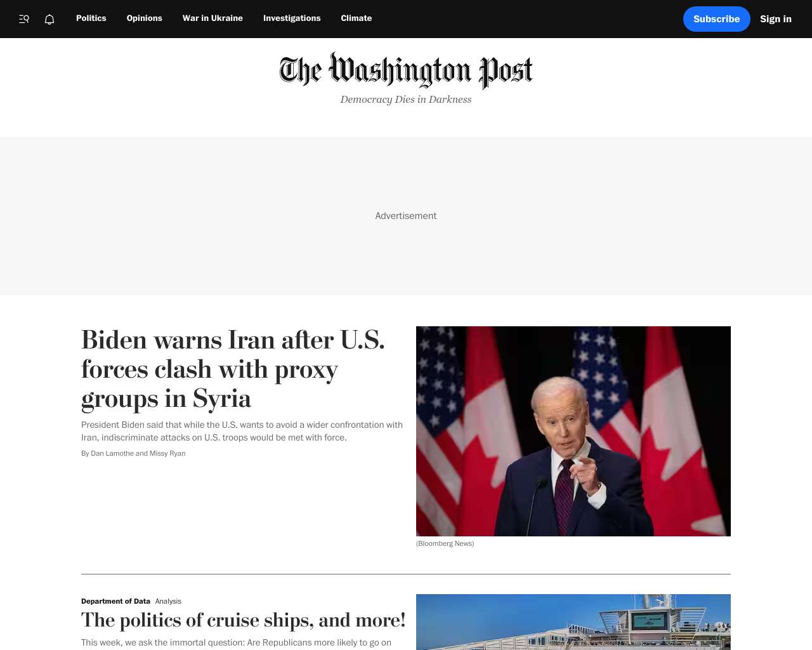Click the Biden article summary text
The width and height of the screenshot is (812, 650).
point(242,431)
